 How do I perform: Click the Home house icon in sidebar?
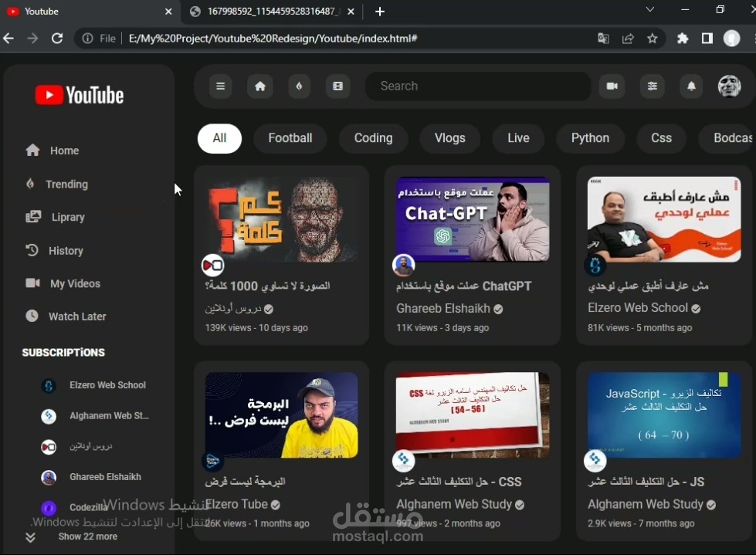32,151
